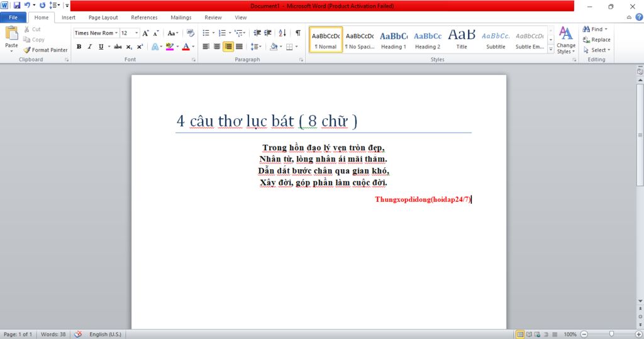Click the Paste icon in Clipboard group

11,34
